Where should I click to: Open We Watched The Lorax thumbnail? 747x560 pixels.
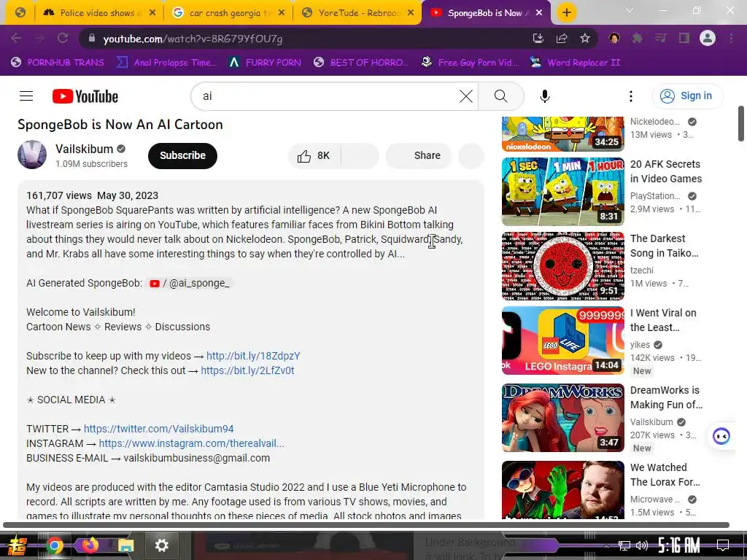pos(562,490)
